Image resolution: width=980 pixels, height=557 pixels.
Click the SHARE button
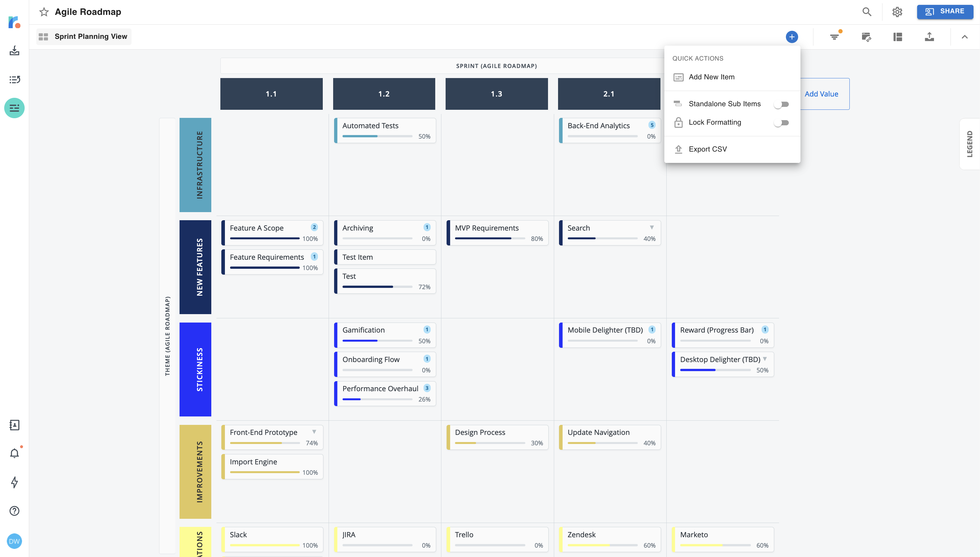click(x=945, y=12)
